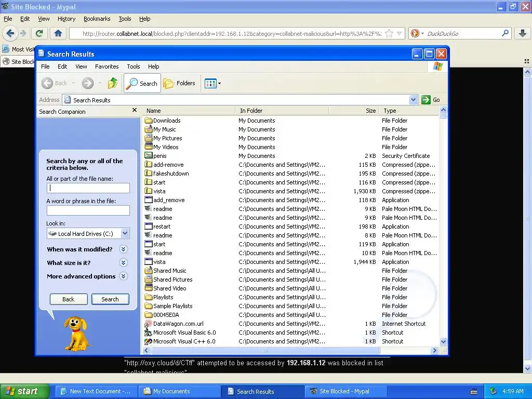Open the View menu in Search Results
532x399 pixels.
pyautogui.click(x=81, y=66)
